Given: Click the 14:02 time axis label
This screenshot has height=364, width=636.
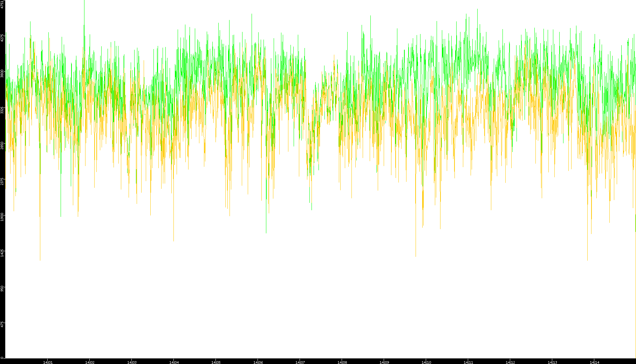Looking at the screenshot, I should pyautogui.click(x=90, y=362).
